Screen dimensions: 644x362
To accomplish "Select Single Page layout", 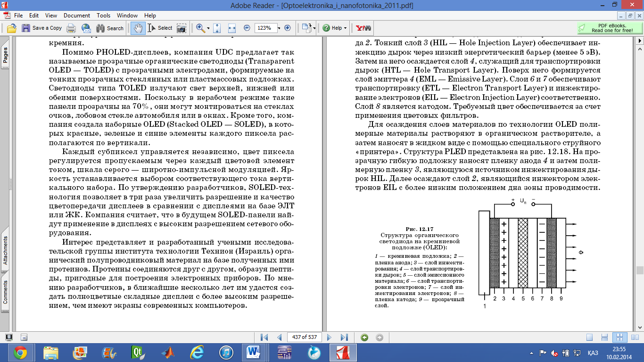I will (x=589, y=337).
